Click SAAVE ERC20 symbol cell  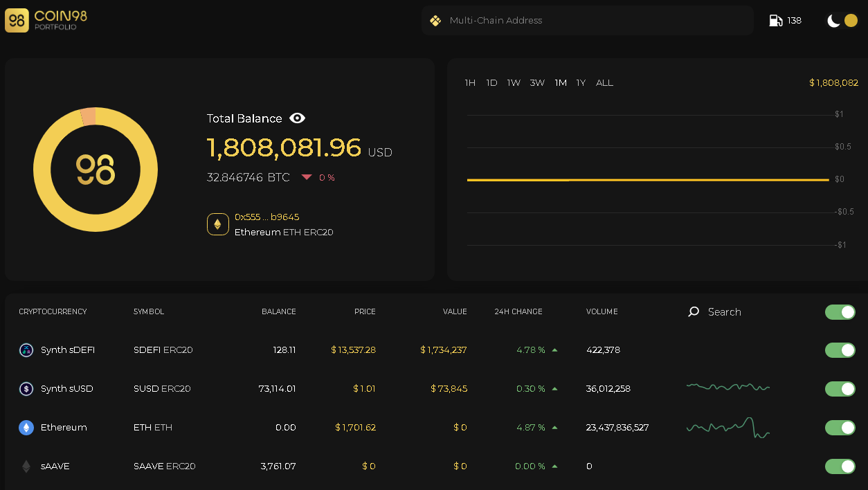[165, 466]
